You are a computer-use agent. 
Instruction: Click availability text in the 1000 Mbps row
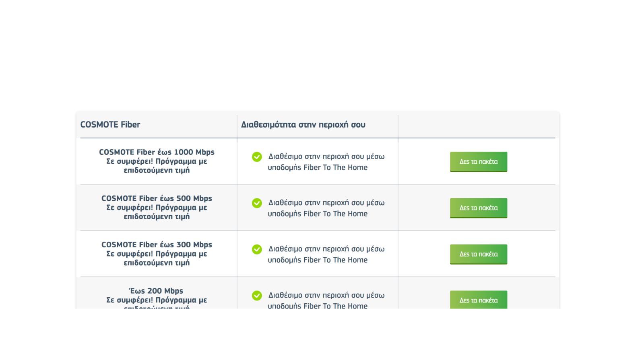pos(326,162)
